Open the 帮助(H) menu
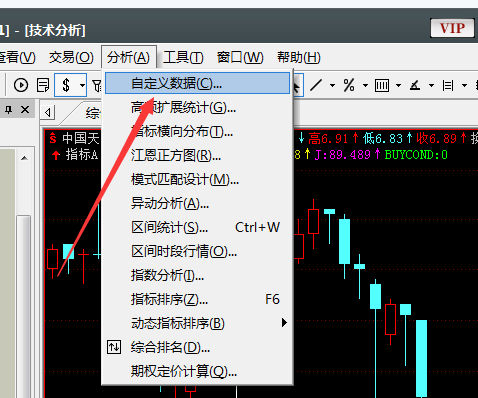This screenshot has width=478, height=398. click(298, 57)
